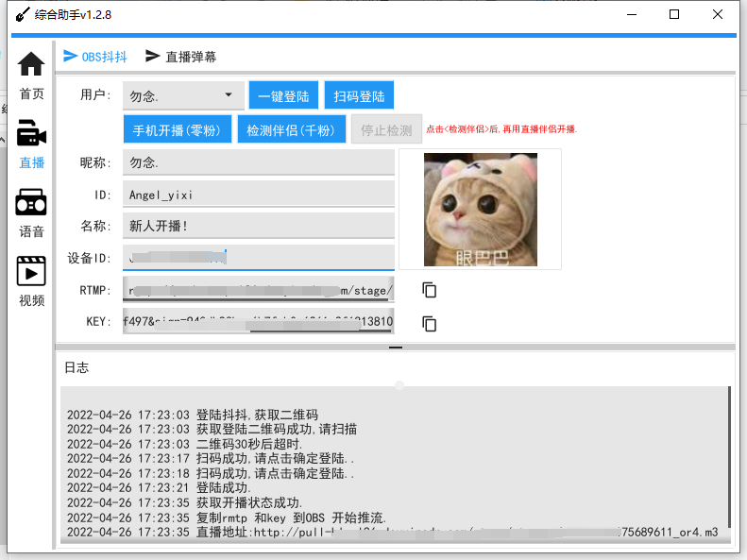Expand the 用户 dropdown showing 勿念.
Image resolution: width=747 pixels, height=560 pixels.
point(183,95)
